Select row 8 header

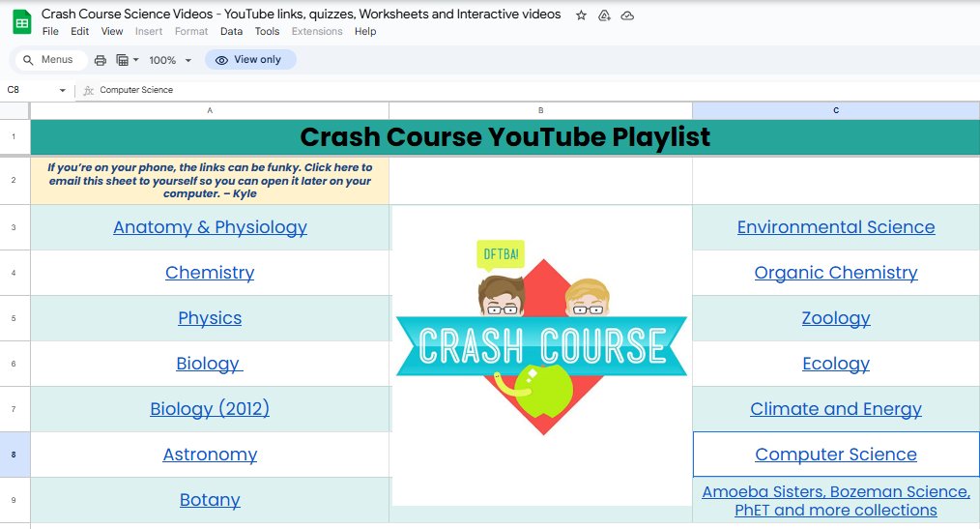tap(14, 455)
